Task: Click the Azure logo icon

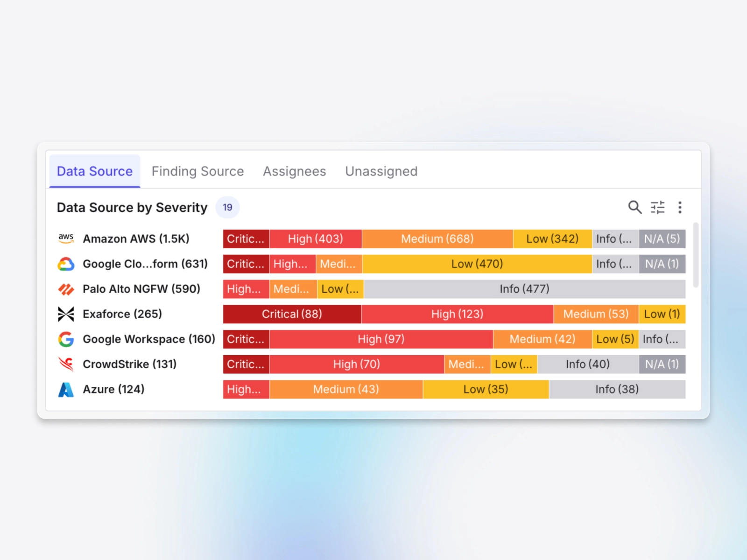Action: click(66, 389)
